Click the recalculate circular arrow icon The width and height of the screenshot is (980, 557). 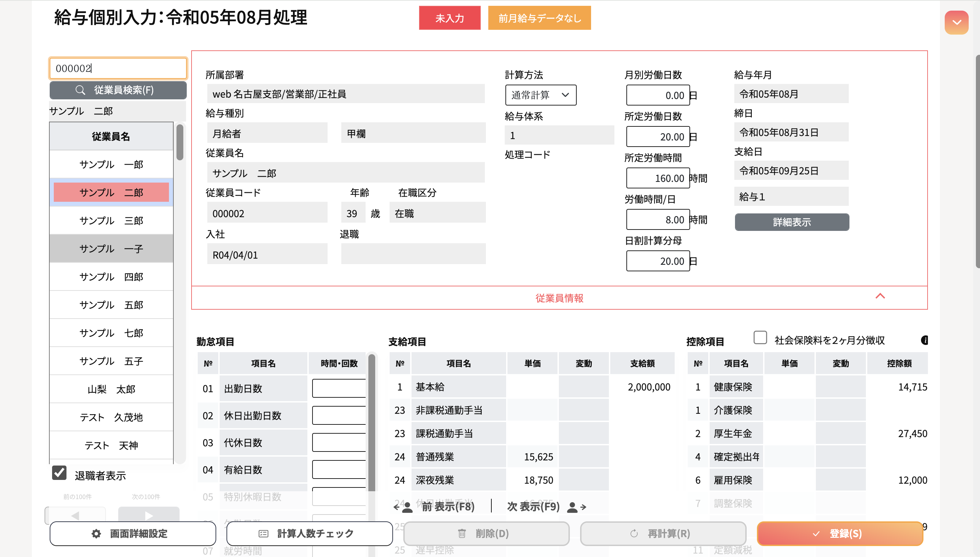[x=634, y=533]
